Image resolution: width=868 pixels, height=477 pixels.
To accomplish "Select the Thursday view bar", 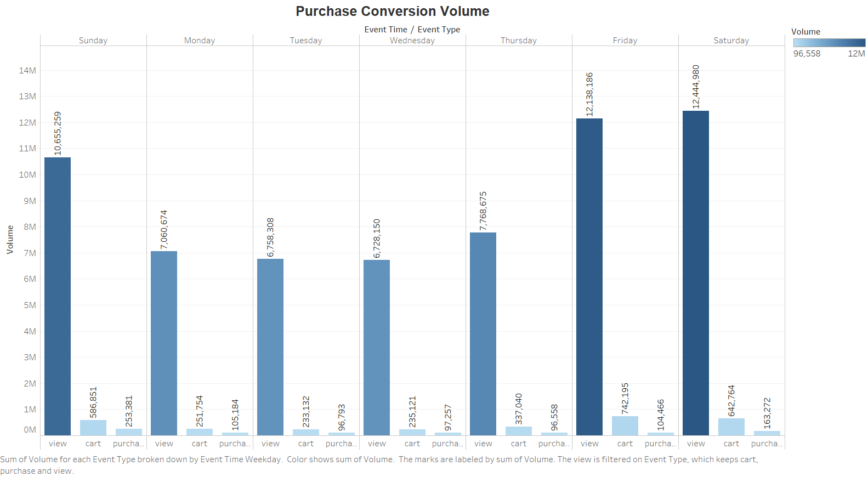I will pyautogui.click(x=483, y=334).
